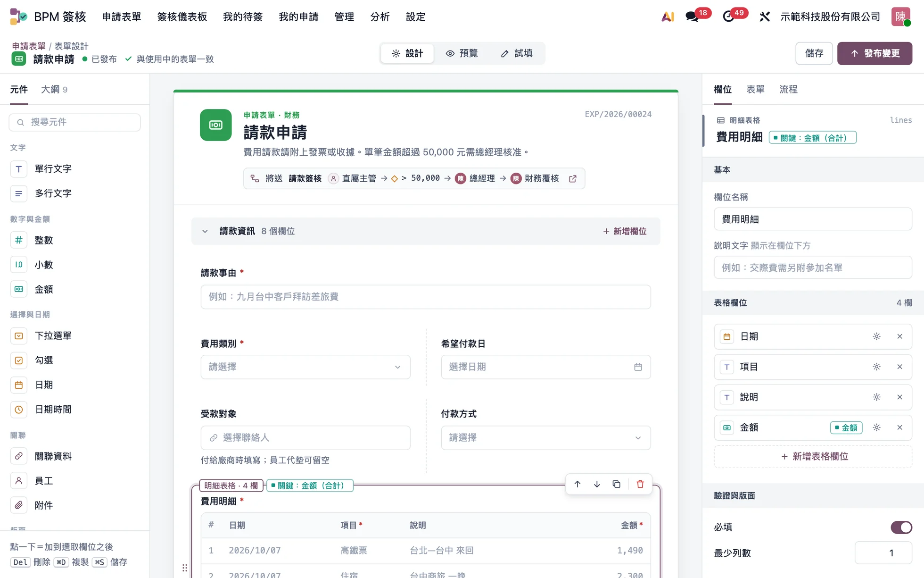Focus the 搜尋元件 search box

coord(74,122)
